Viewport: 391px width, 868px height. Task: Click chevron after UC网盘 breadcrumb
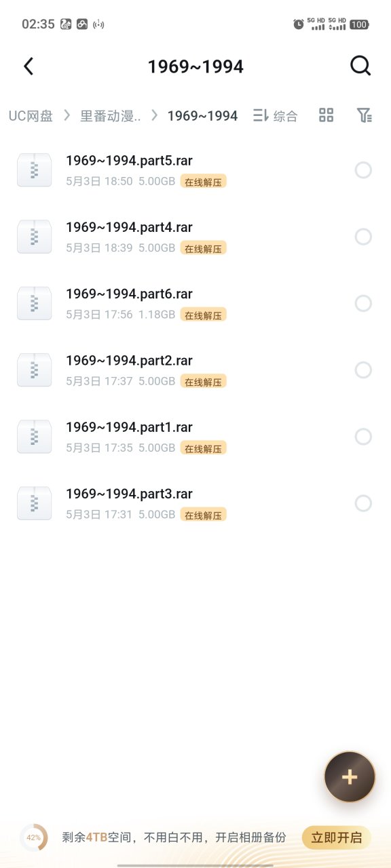pyautogui.click(x=67, y=115)
